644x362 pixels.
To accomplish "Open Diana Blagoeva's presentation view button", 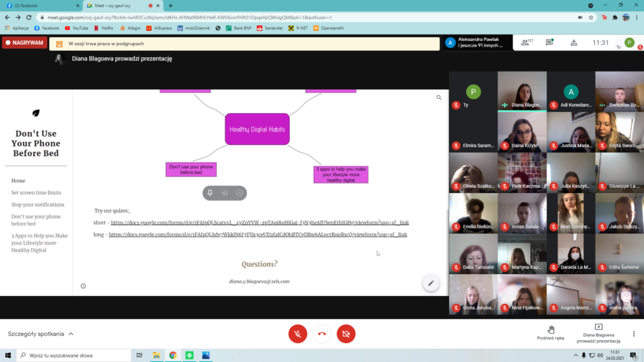I will [x=598, y=332].
